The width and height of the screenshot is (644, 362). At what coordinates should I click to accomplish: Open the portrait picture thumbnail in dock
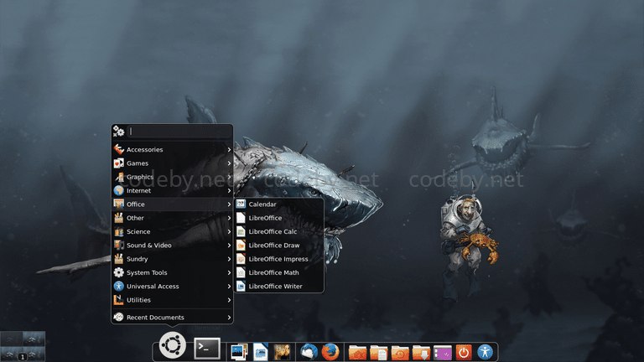[282, 352]
